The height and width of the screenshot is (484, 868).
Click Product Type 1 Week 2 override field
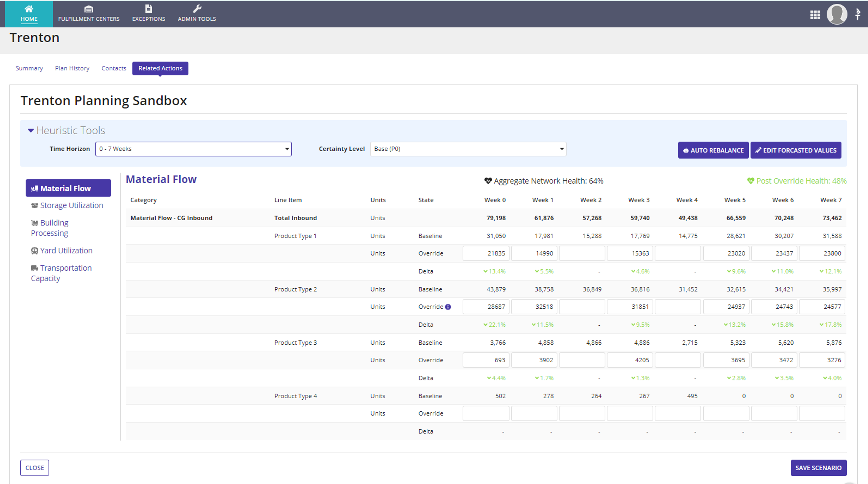[x=582, y=254]
